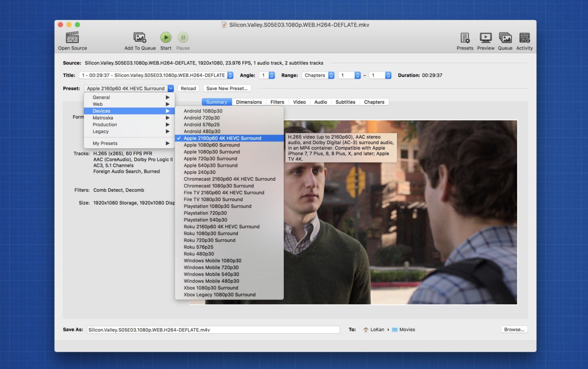Click the Movies folder icon
This screenshot has width=588, height=369.
tap(395, 330)
